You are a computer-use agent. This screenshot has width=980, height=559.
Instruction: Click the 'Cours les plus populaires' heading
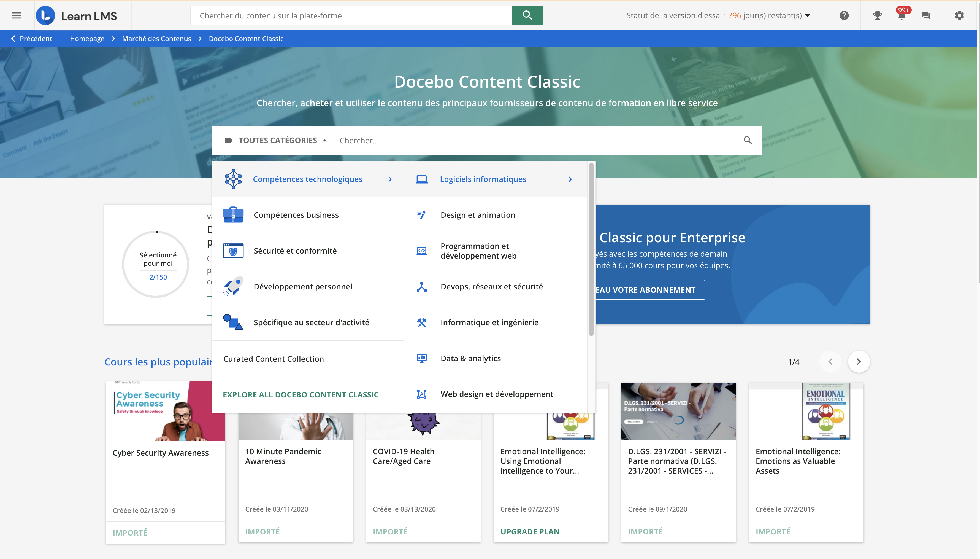click(158, 362)
